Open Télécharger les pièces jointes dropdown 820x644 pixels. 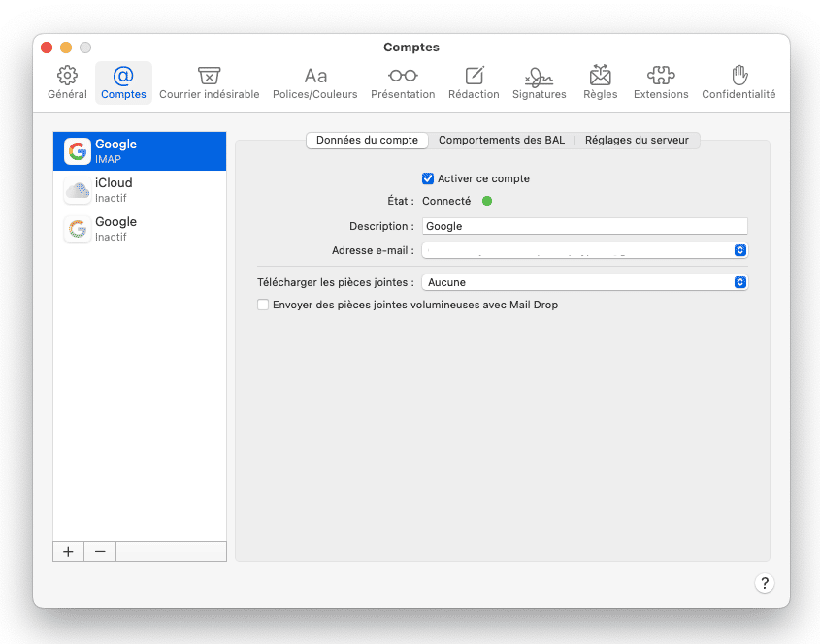[x=584, y=282]
